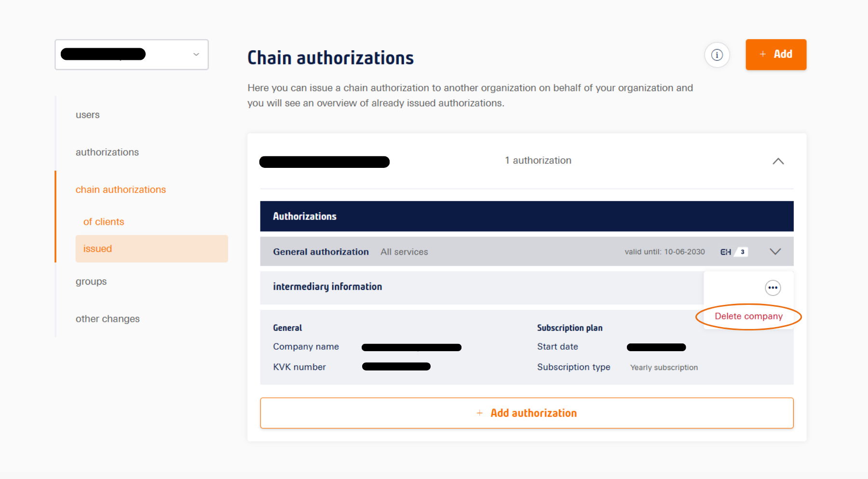The width and height of the screenshot is (868, 479).
Task: Click the plus icon in Add button
Action: point(763,55)
